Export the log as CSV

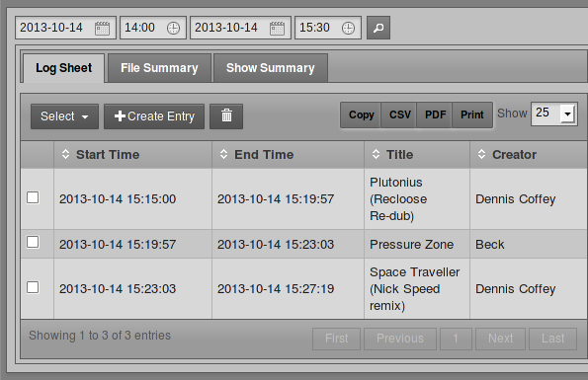[x=400, y=114]
